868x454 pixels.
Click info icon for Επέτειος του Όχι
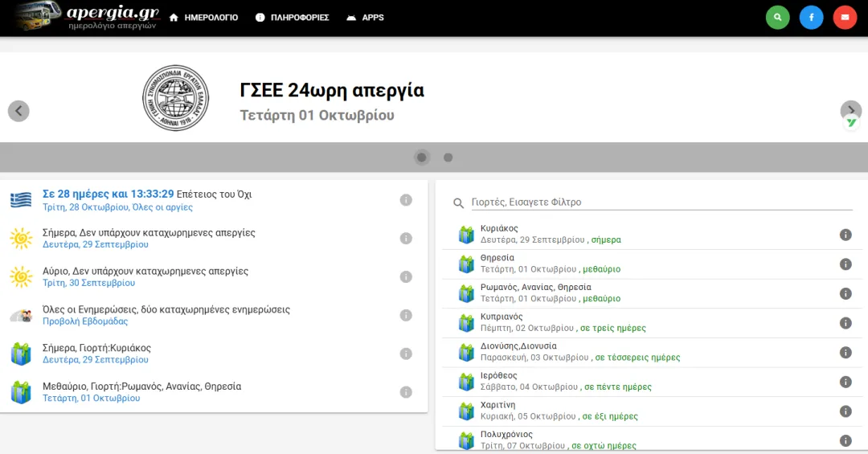pos(406,200)
